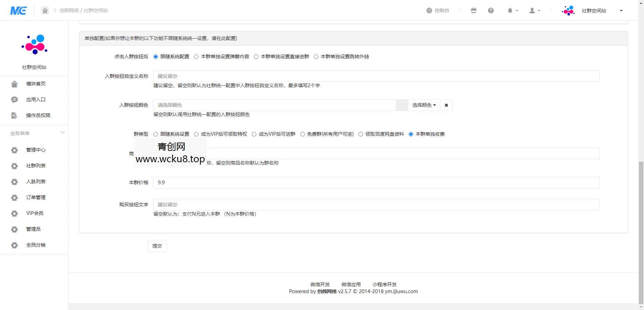This screenshot has width=644, height=310.
Task: 打开顶部帮助问号图标
Action: (x=491, y=10)
